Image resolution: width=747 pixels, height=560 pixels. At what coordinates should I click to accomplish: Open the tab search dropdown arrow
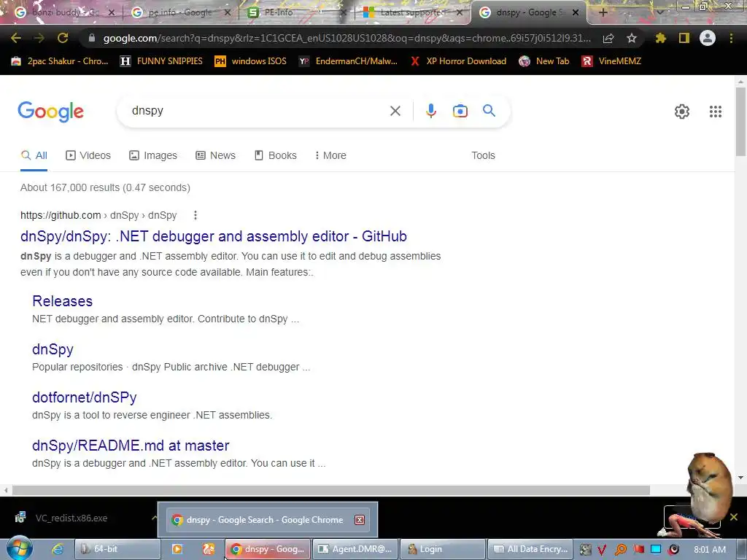[659, 12]
